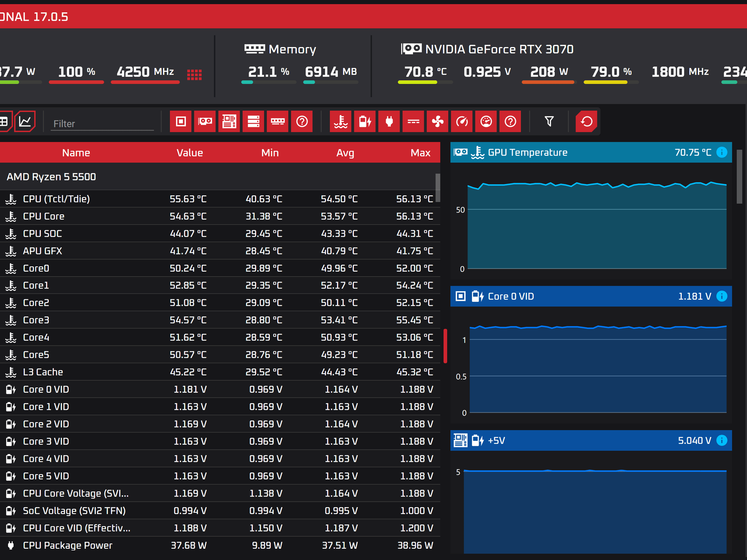Click the unknown sensor type question-mark icon
747x560 pixels.
tap(510, 121)
